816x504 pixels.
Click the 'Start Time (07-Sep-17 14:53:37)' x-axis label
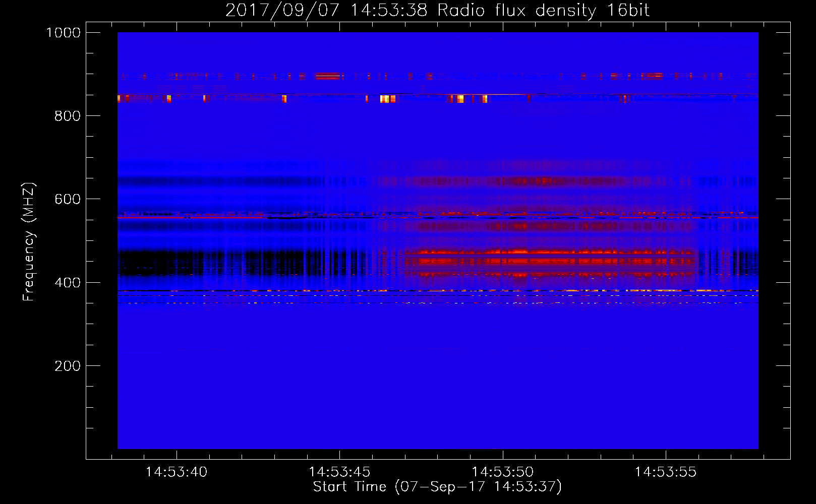click(x=437, y=487)
